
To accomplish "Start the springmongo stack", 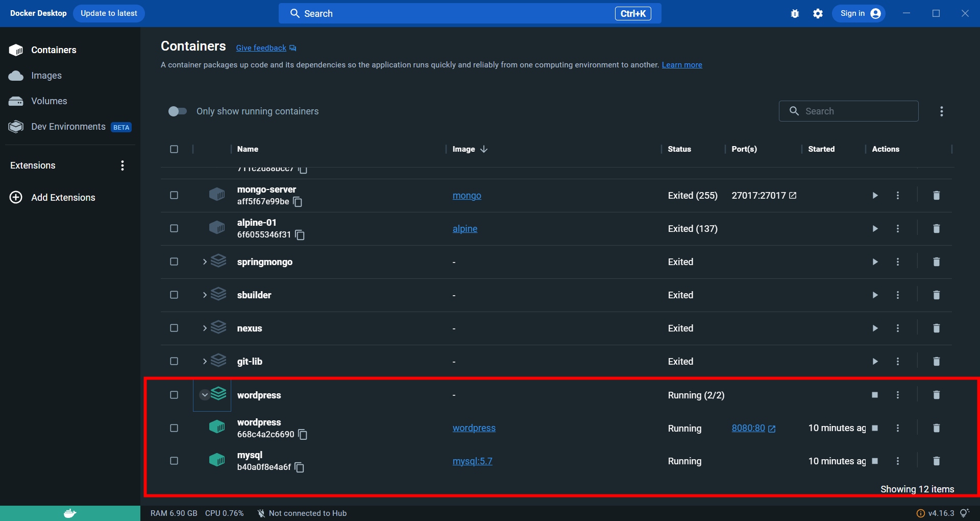I will coord(875,262).
